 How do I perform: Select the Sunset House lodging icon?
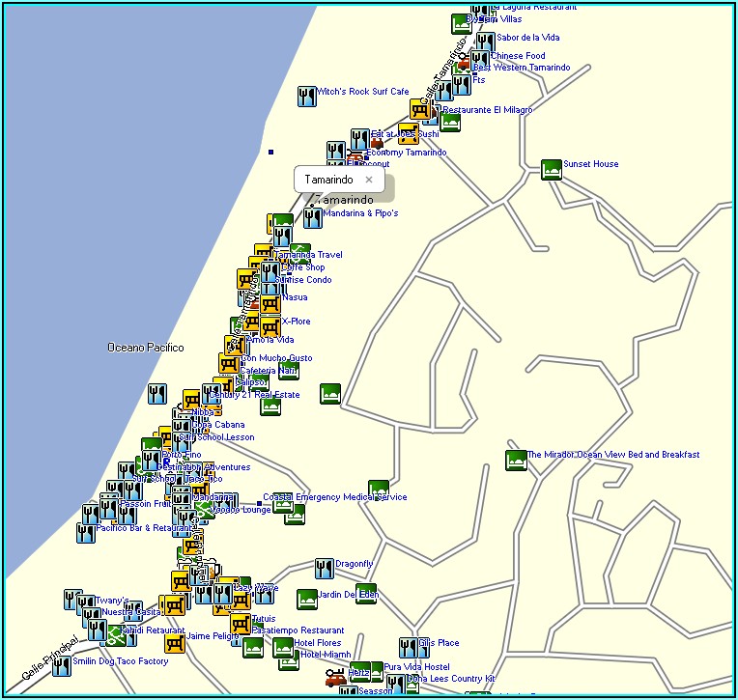click(552, 169)
